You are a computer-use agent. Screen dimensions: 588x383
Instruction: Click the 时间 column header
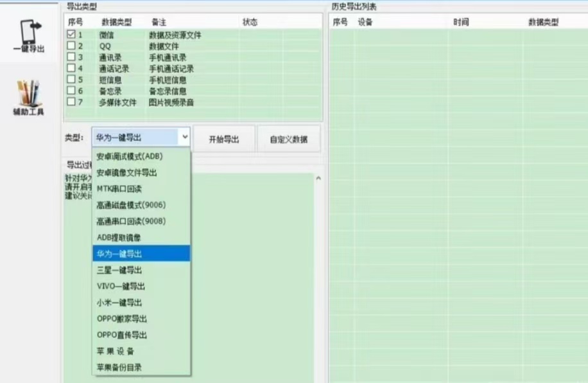[460, 22]
